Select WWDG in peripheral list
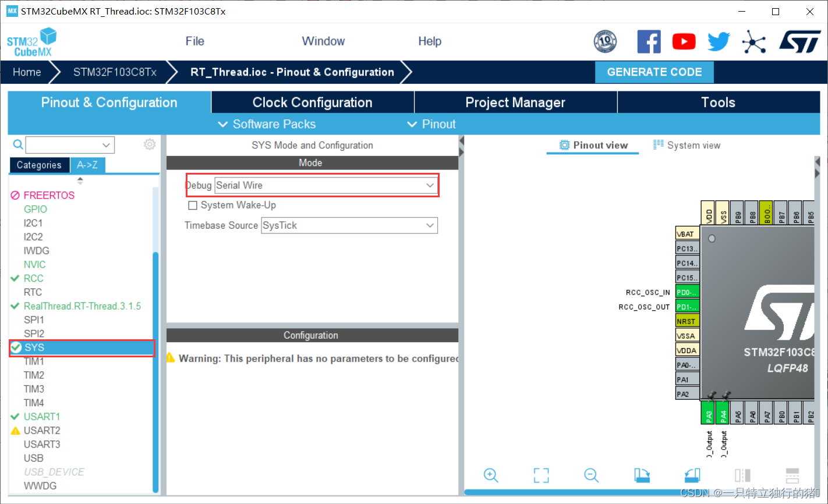828x504 pixels. [x=40, y=486]
